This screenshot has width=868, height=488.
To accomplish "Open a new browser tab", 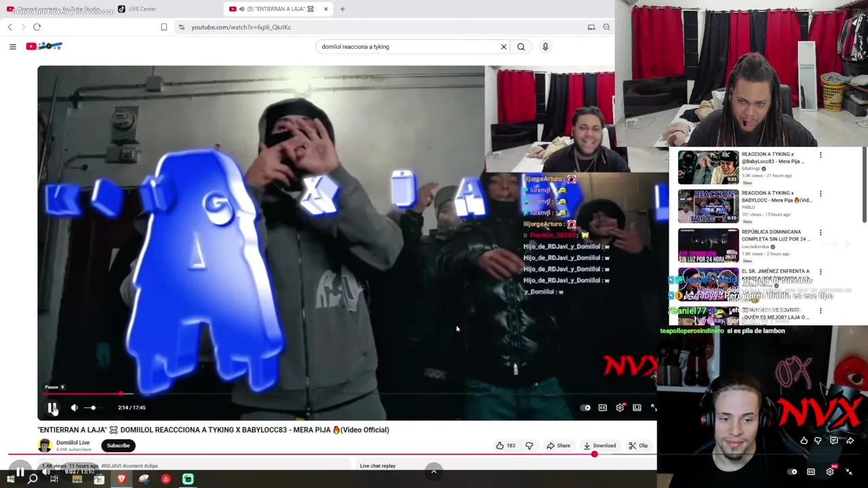I will coord(342,9).
